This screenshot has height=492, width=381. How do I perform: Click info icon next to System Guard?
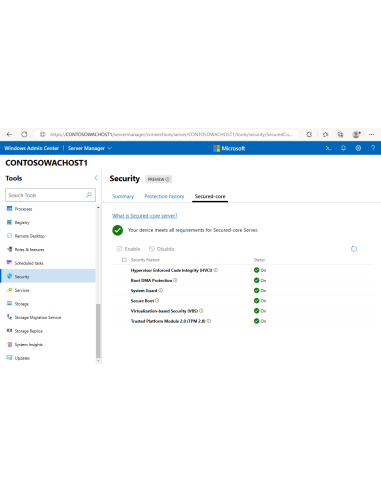coord(161,290)
